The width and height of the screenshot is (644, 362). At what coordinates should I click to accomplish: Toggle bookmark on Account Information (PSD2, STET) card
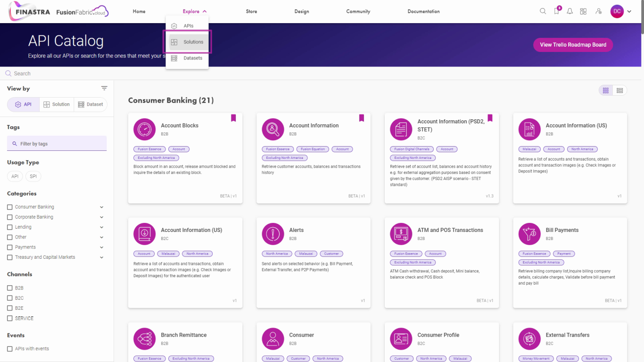pyautogui.click(x=490, y=118)
